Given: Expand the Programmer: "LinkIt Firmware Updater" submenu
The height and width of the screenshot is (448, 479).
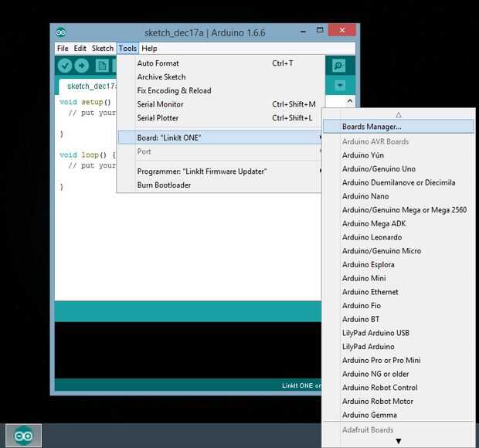Looking at the screenshot, I should 219,171.
